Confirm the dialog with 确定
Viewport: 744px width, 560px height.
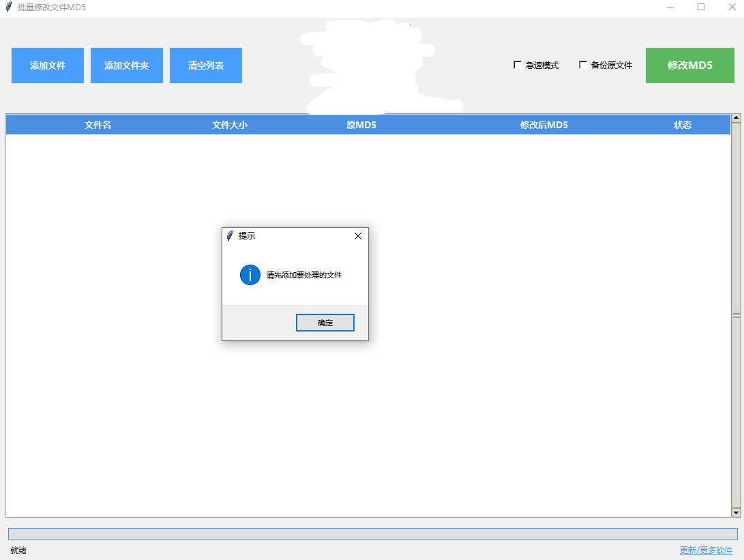(x=325, y=323)
